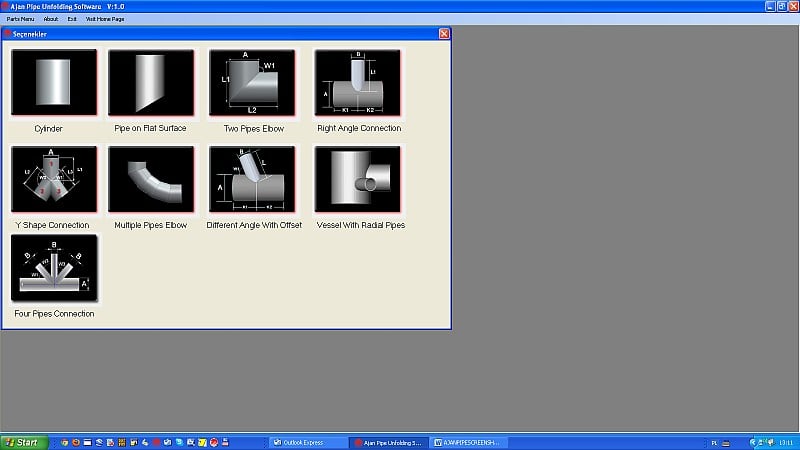Click the Y Shape Connection label

pyautogui.click(x=52, y=225)
